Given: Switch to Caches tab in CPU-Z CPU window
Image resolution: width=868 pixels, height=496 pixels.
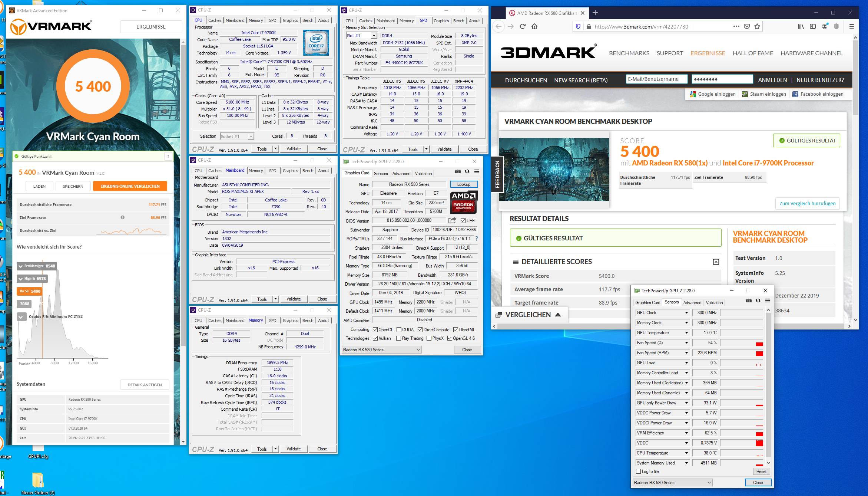Looking at the screenshot, I should point(215,20).
